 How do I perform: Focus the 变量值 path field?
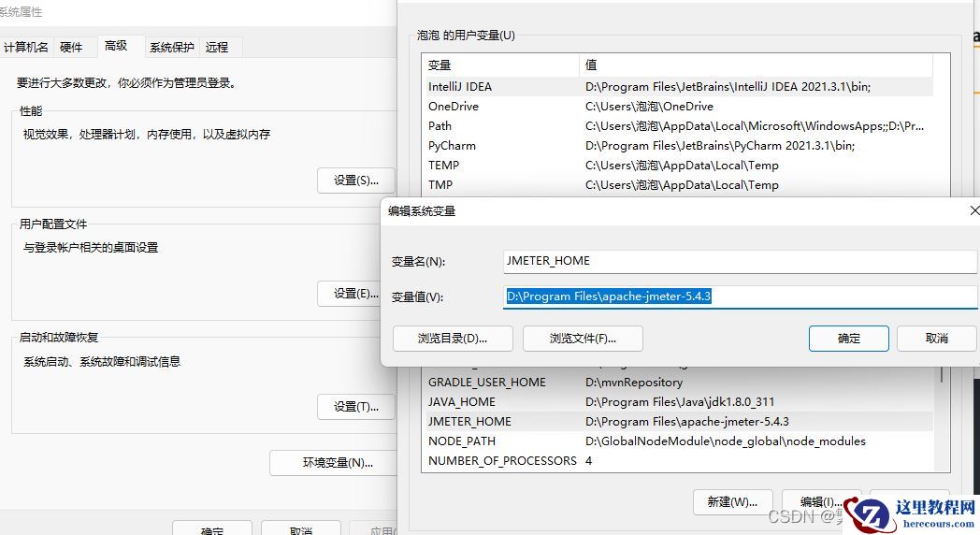click(740, 296)
